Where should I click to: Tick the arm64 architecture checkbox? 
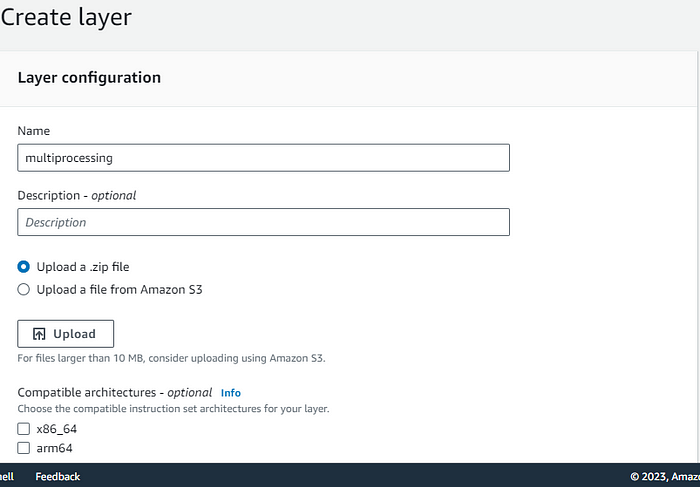click(24, 449)
